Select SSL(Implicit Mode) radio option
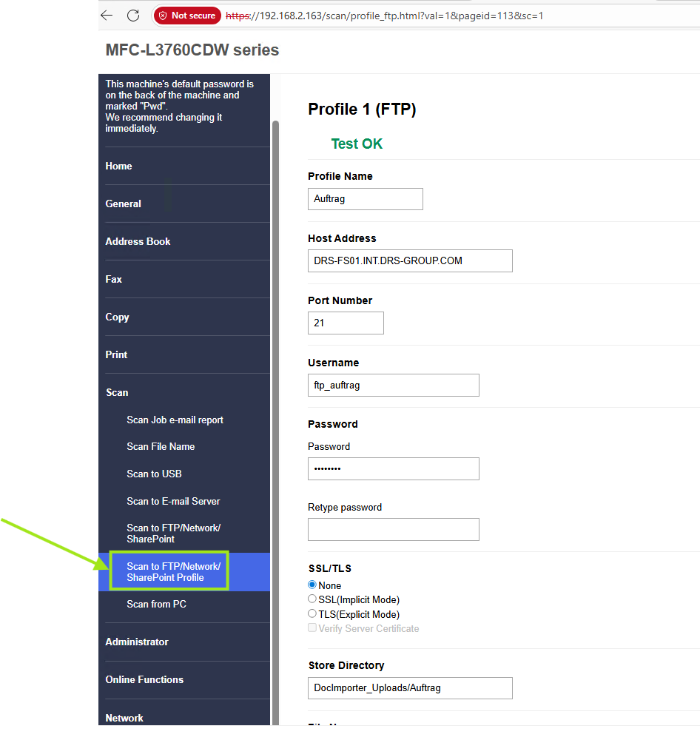 (312, 599)
